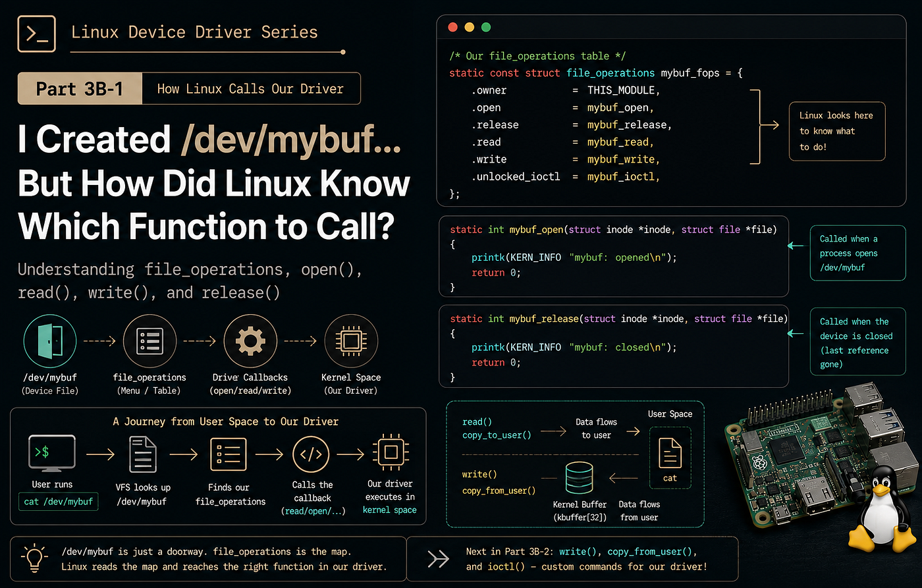Click the Finds our file_operations list icon

point(229,454)
